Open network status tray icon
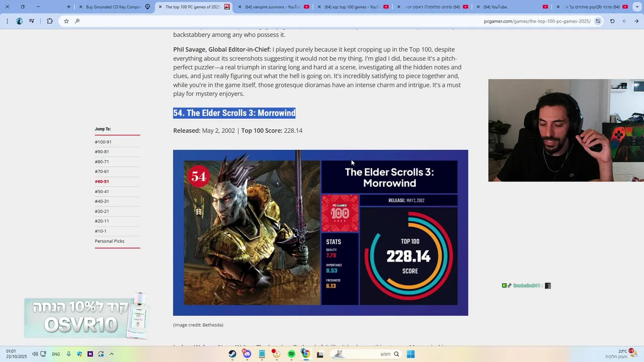 point(43,354)
